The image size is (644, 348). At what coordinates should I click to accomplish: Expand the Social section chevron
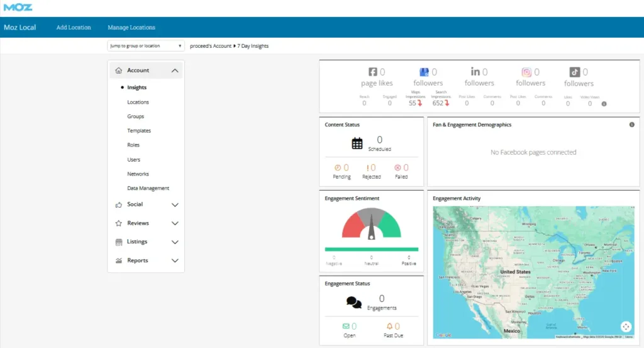[x=175, y=205]
